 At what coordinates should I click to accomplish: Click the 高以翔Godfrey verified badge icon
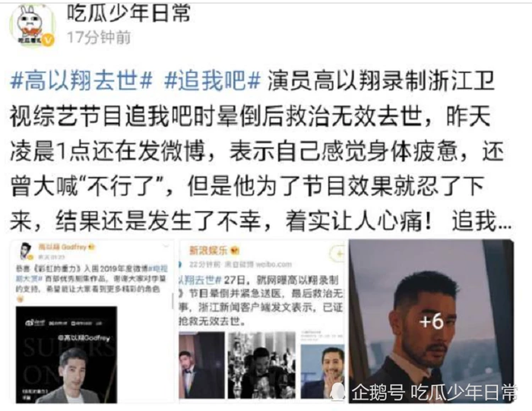pyautogui.click(x=91, y=247)
